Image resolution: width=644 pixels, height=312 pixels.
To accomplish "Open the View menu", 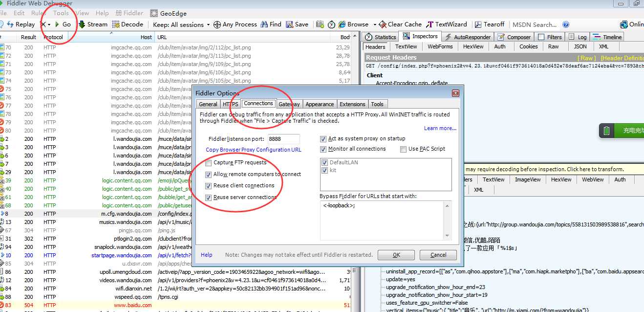I will coord(83,13).
